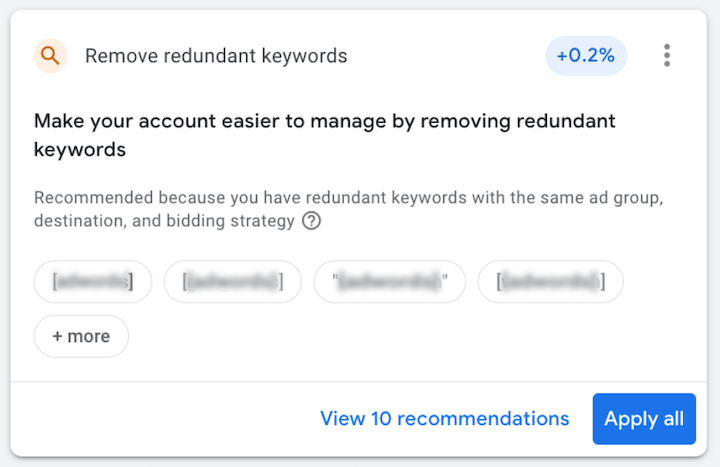
Task: Click the "Remove redundant keywords" card title
Action: coord(216,56)
